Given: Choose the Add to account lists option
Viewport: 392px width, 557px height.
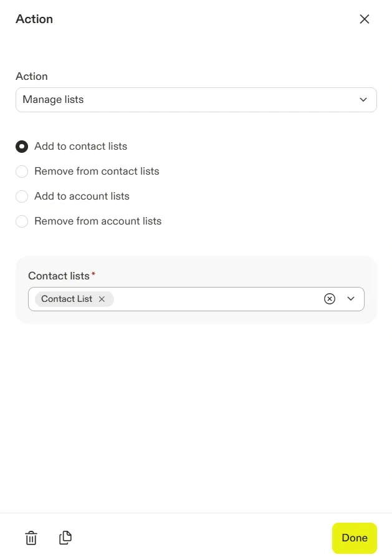Looking at the screenshot, I should pos(22,196).
